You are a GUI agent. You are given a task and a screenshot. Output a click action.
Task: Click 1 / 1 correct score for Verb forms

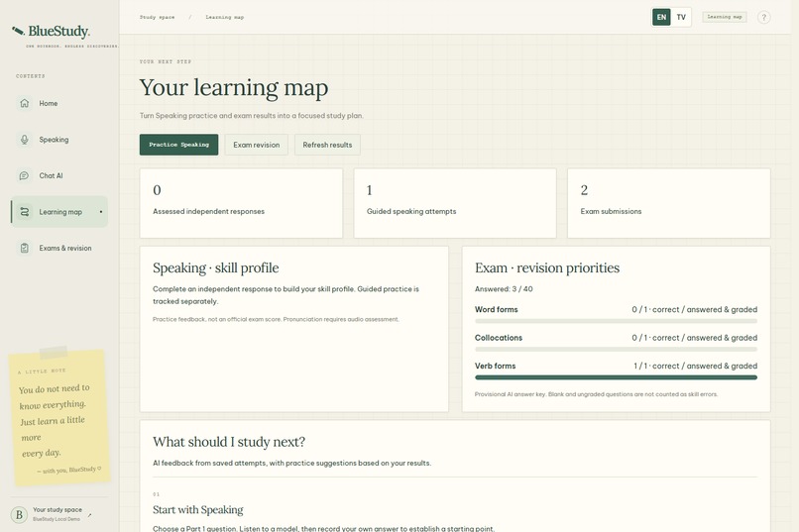point(695,366)
